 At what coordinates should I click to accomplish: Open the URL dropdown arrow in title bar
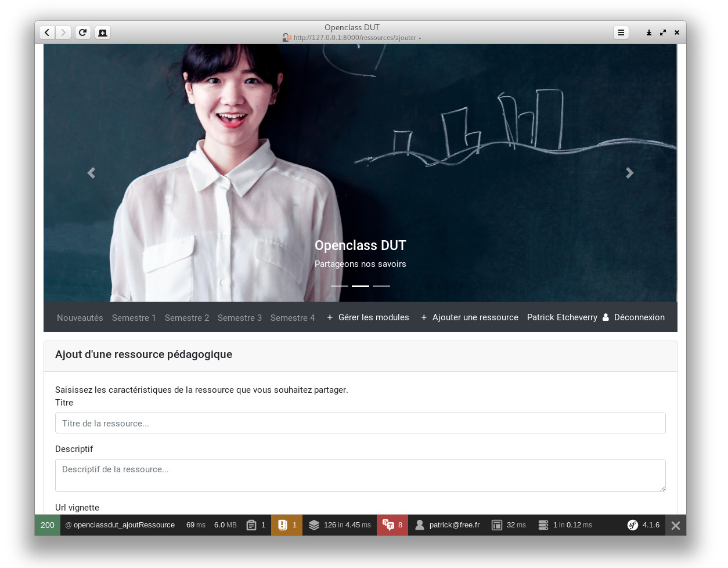click(420, 38)
